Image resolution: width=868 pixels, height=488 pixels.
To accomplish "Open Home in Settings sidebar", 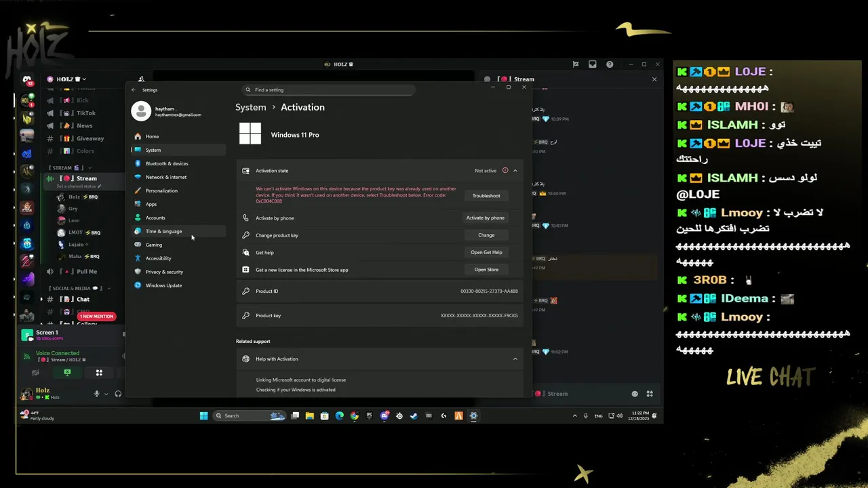I will [x=178, y=136].
